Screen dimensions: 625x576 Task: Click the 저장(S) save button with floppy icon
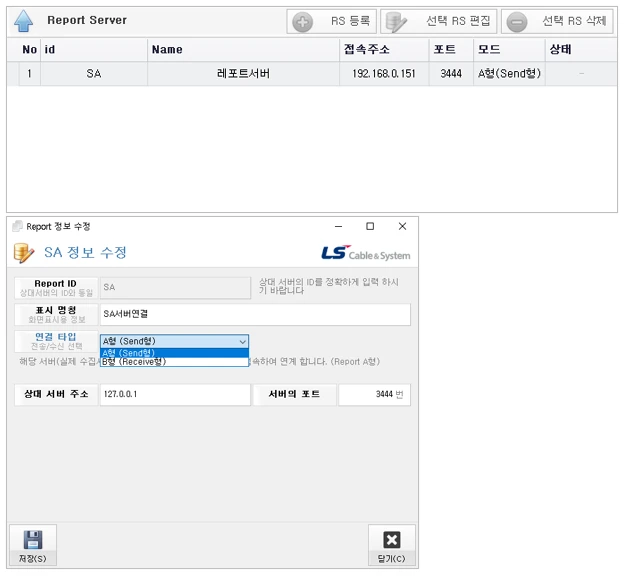(x=33, y=545)
